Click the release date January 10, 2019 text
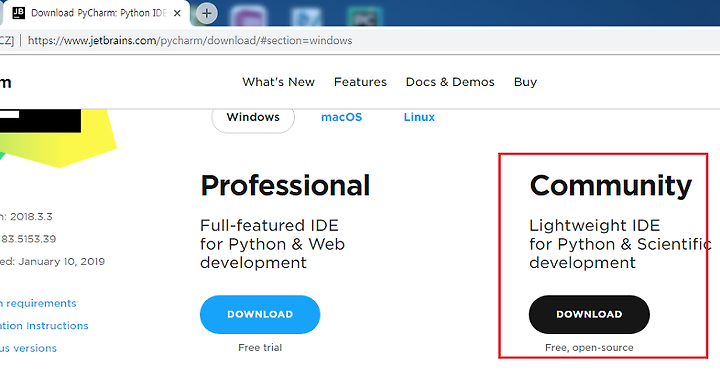 pyautogui.click(x=52, y=262)
